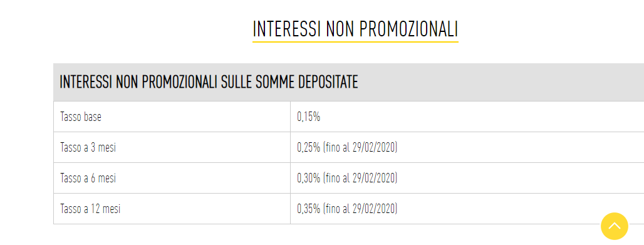This screenshot has height=245, width=644.
Task: Click the yellow scroll-to-top arrow button
Action: click(614, 226)
